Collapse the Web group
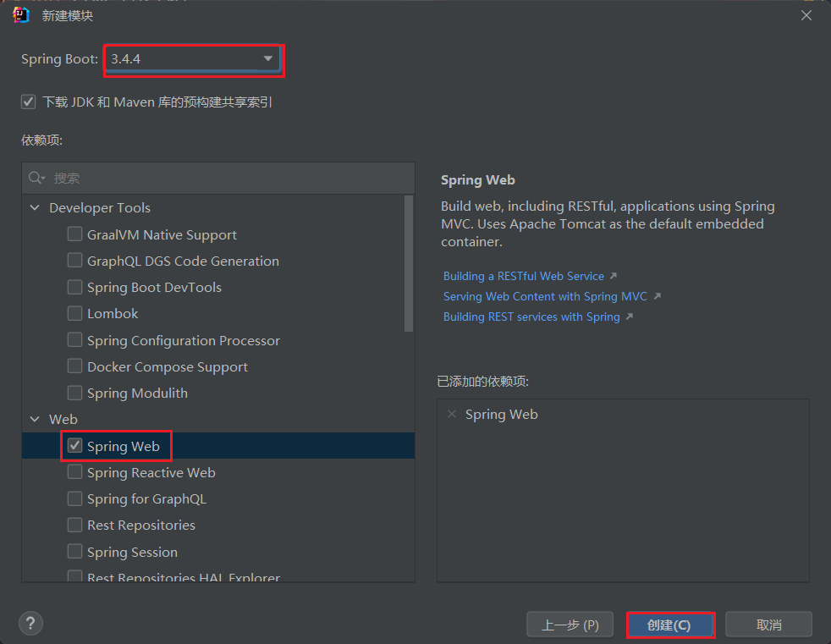Viewport: 831px width, 644px height. click(35, 419)
